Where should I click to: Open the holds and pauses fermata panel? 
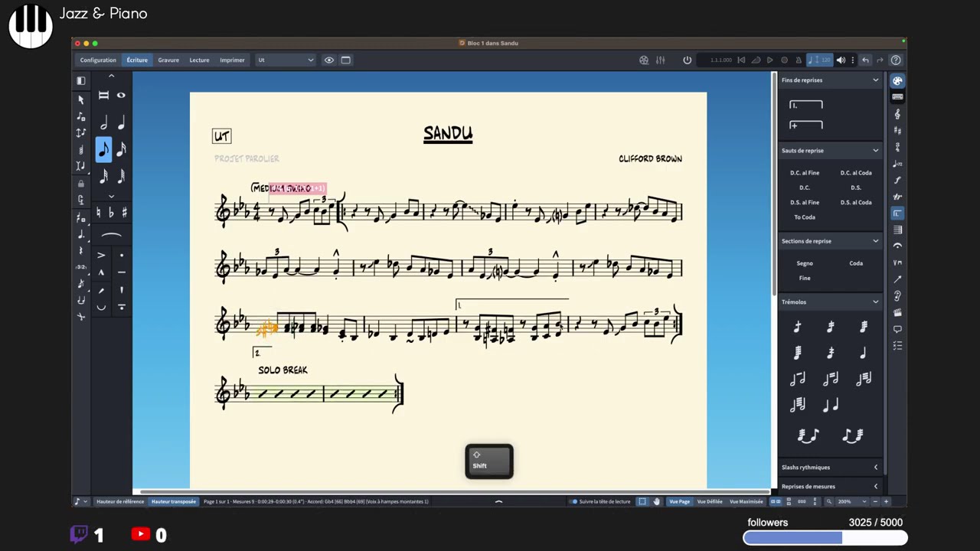click(x=897, y=246)
